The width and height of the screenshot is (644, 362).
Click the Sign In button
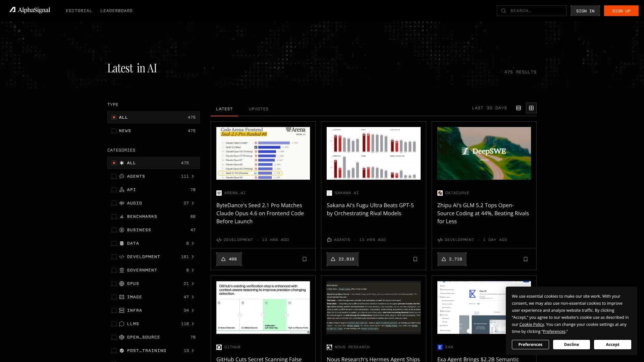585,11
